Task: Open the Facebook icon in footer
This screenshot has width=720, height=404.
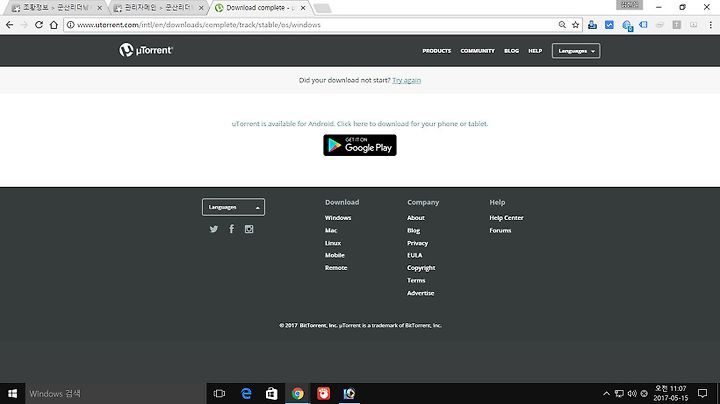Action: pos(231,229)
